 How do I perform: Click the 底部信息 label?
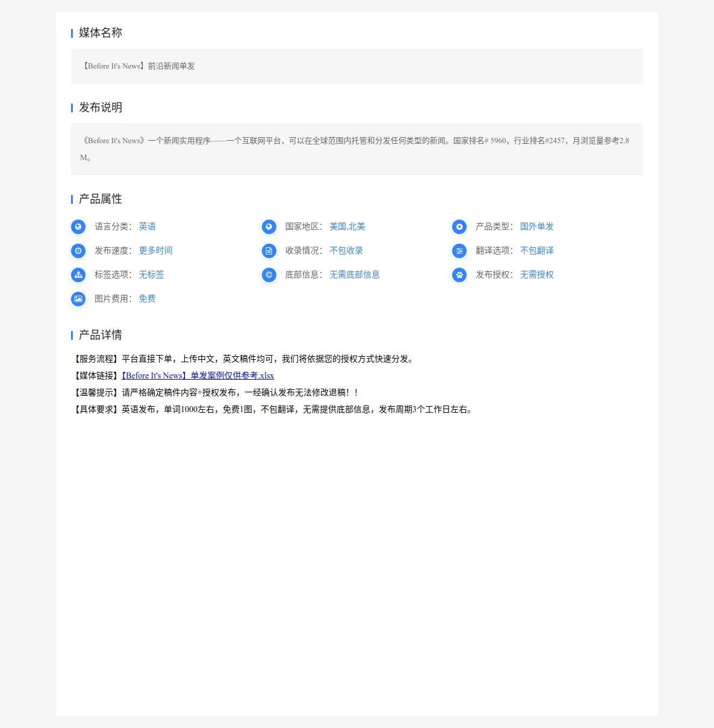coord(304,275)
